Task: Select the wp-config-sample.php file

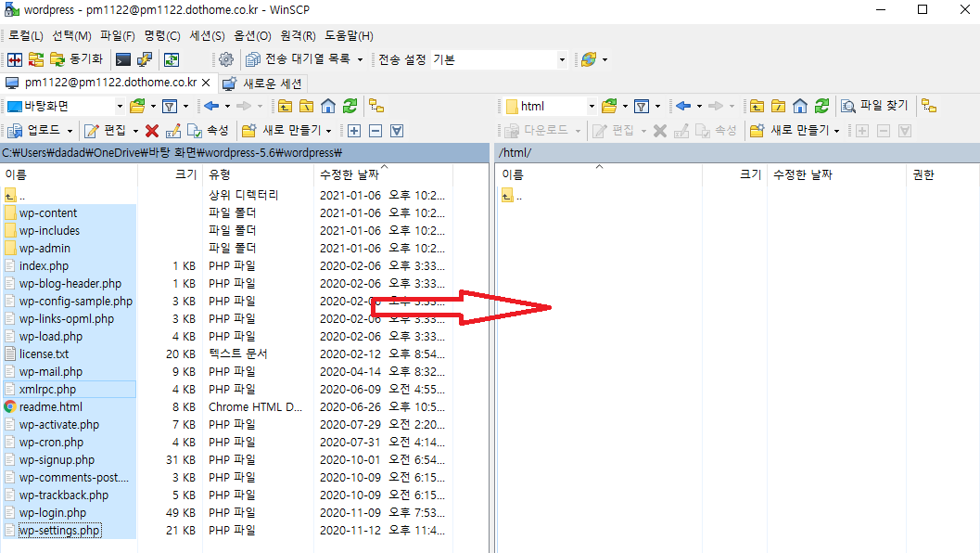Action: coord(76,301)
